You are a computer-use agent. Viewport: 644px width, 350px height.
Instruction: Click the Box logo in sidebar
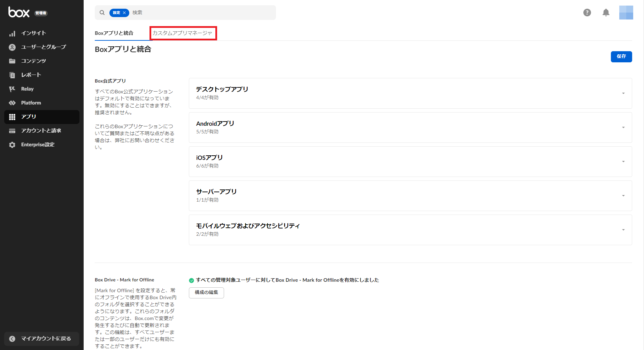pyautogui.click(x=19, y=13)
